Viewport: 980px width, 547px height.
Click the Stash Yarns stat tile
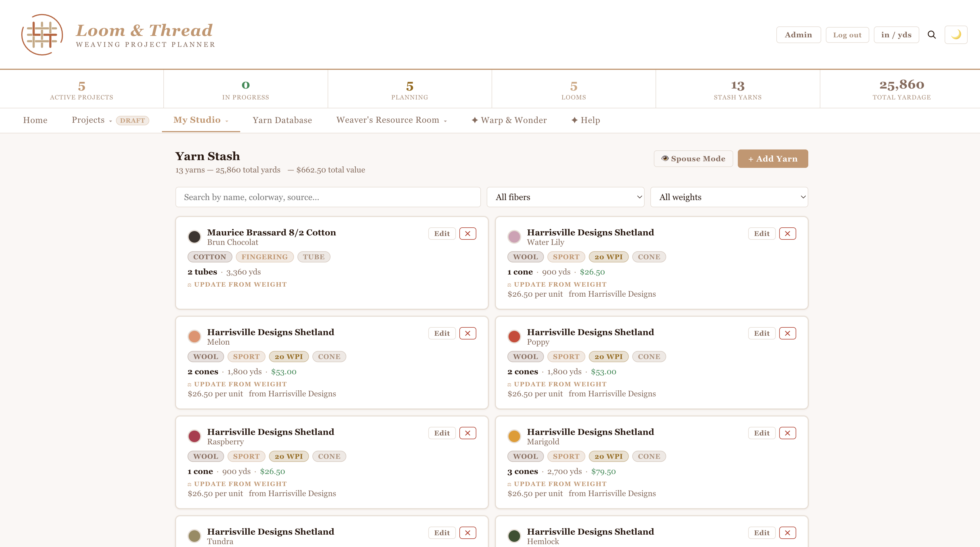coord(738,89)
